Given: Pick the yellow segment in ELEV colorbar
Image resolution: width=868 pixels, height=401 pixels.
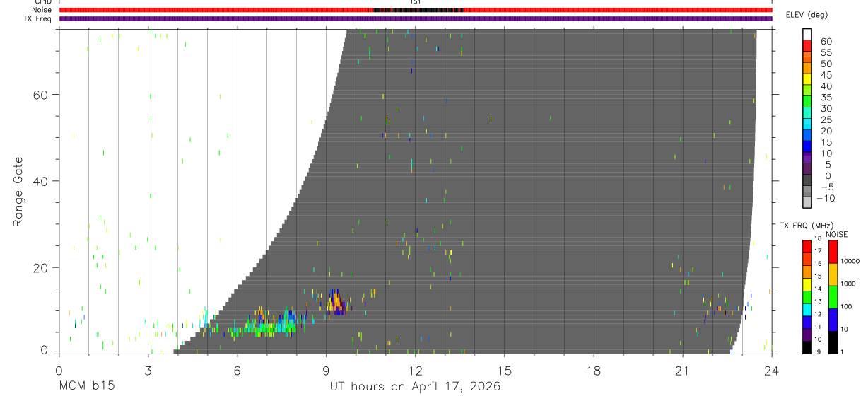Looking at the screenshot, I should pyautogui.click(x=807, y=79).
